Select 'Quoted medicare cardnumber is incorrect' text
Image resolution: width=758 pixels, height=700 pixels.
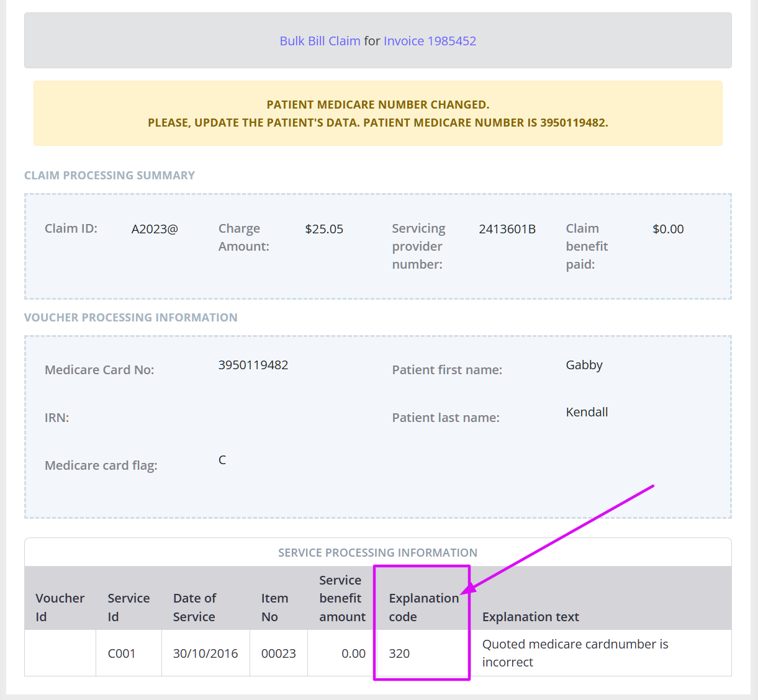575,653
